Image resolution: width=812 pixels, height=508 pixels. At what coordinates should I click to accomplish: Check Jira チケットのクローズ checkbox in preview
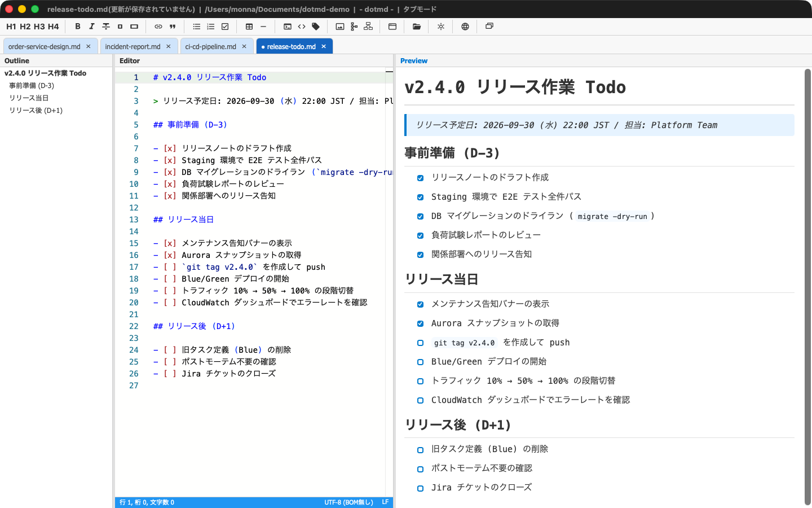pos(420,488)
